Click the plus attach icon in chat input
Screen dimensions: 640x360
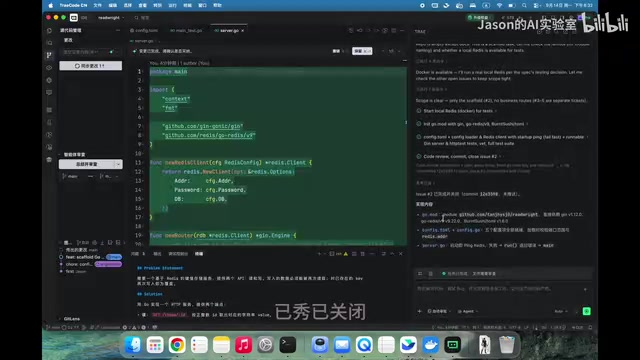click(x=420, y=311)
